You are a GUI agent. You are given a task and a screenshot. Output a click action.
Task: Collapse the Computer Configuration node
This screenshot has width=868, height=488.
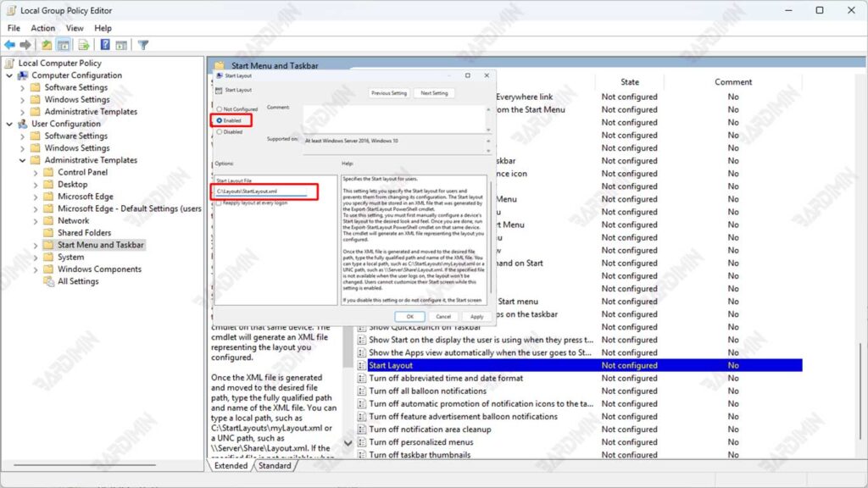[9, 75]
